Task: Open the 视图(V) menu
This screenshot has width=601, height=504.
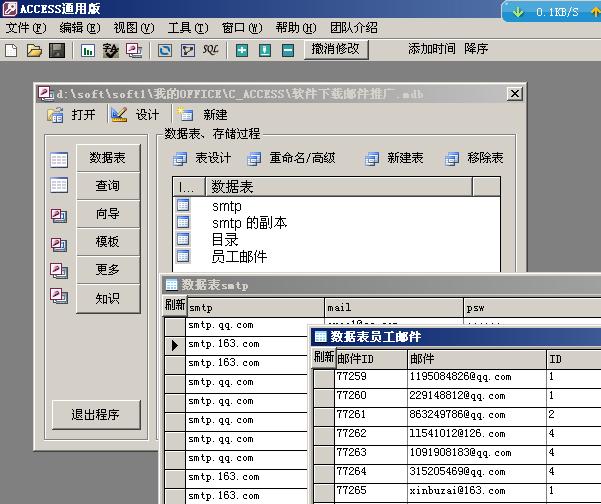Action: click(134, 28)
